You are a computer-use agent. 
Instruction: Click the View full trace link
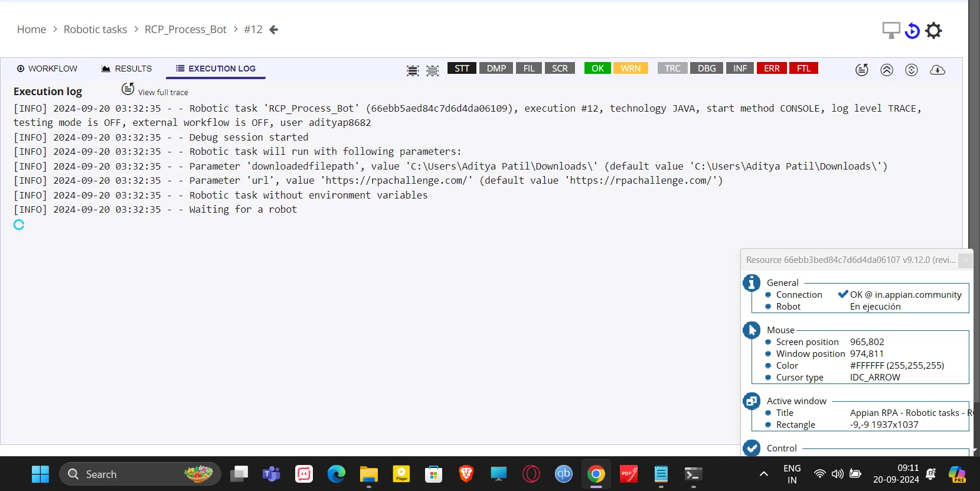(163, 93)
